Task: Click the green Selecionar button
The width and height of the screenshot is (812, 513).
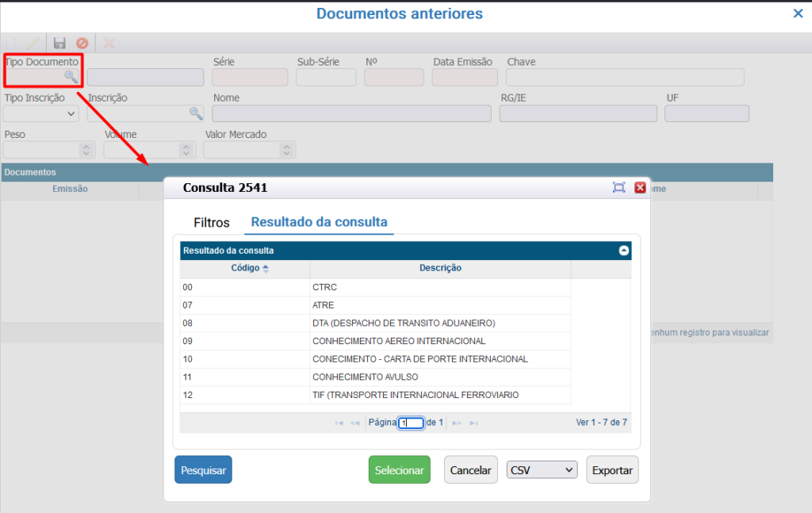Action: 399,470
